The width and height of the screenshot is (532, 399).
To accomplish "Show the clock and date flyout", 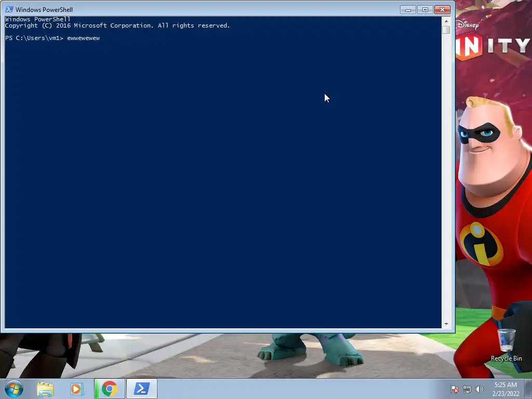I will coord(506,389).
